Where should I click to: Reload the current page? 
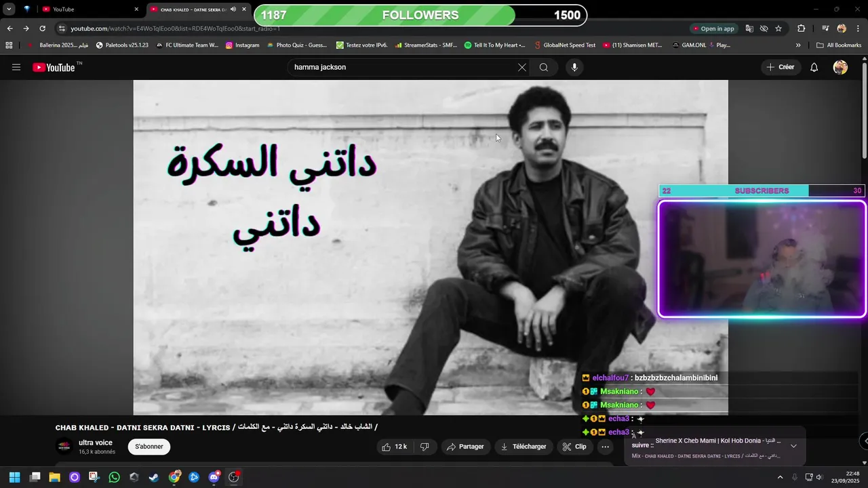pyautogui.click(x=42, y=28)
